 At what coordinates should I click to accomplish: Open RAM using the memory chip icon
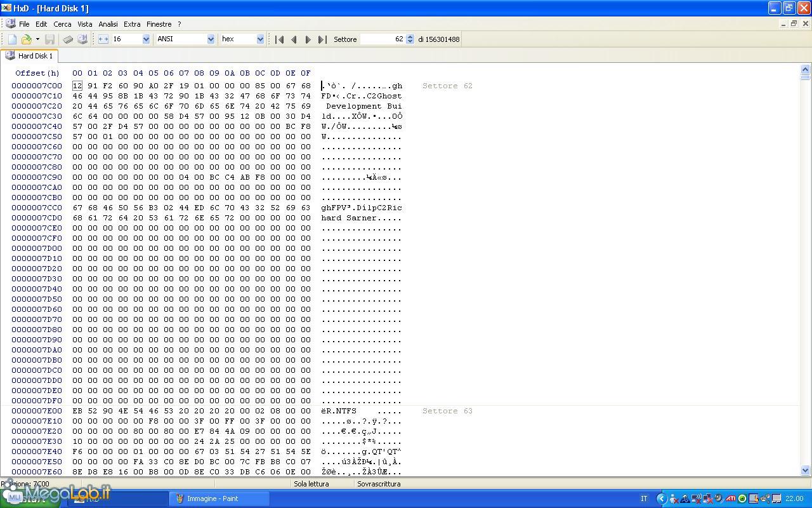pyautogui.click(x=68, y=39)
